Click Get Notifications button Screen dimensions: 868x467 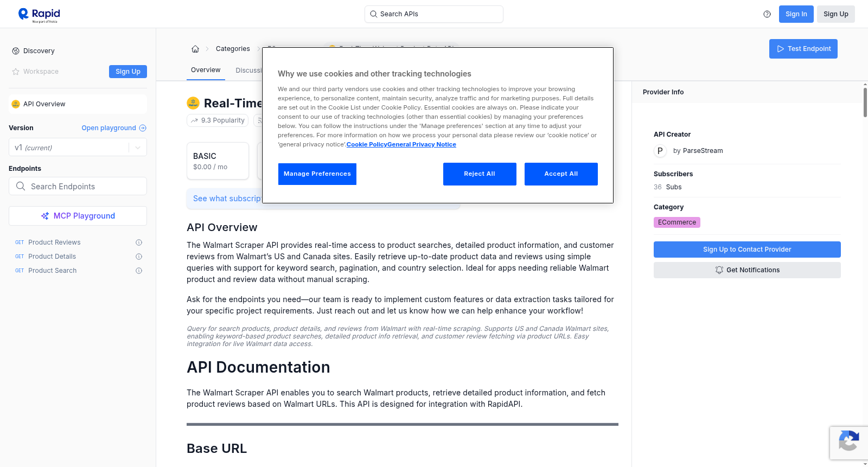[x=747, y=270]
